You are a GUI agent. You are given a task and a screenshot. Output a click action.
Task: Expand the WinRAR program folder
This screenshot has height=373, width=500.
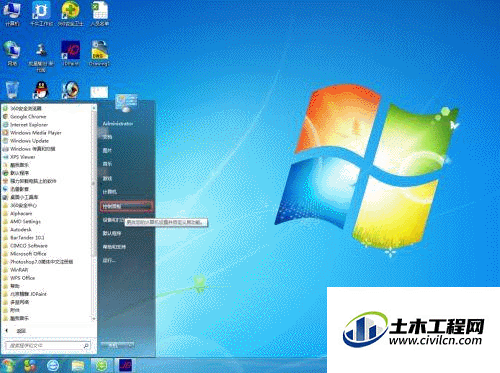pyautogui.click(x=19, y=270)
